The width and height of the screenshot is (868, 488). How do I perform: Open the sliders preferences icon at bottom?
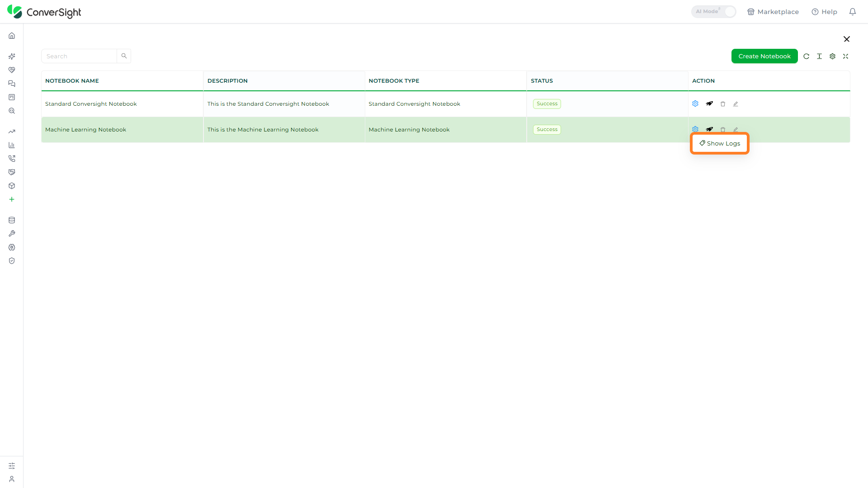(x=12, y=465)
